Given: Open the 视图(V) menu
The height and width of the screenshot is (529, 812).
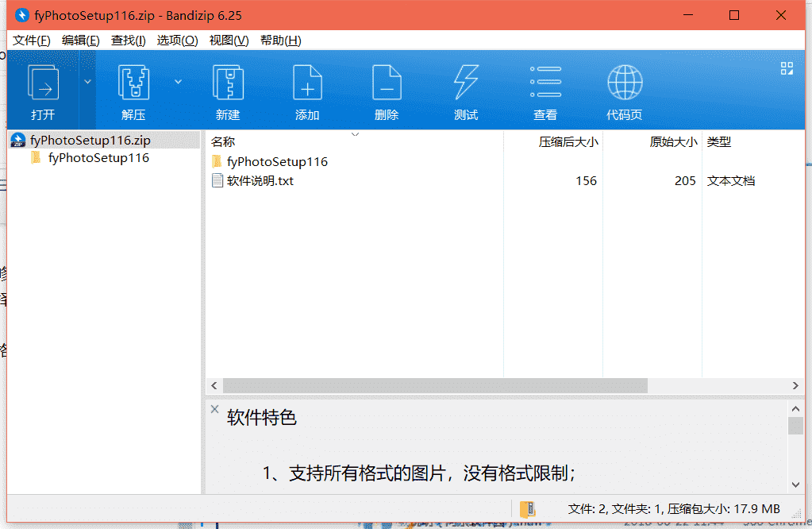Looking at the screenshot, I should [229, 41].
